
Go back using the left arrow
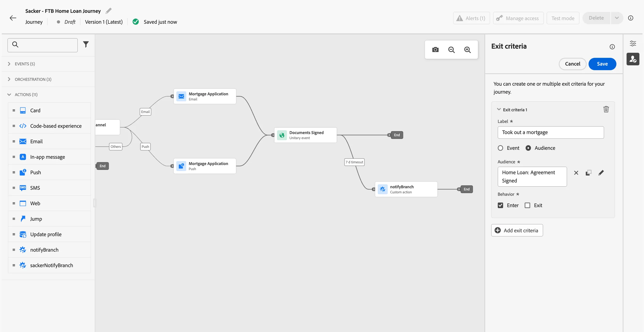pos(13,18)
